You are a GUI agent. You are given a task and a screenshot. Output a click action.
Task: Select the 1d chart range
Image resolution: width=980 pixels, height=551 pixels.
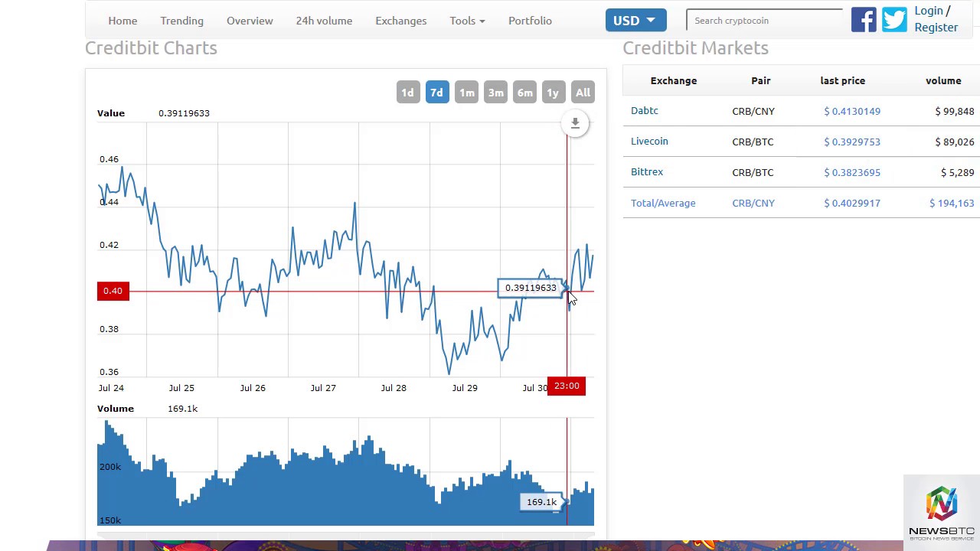tap(407, 93)
